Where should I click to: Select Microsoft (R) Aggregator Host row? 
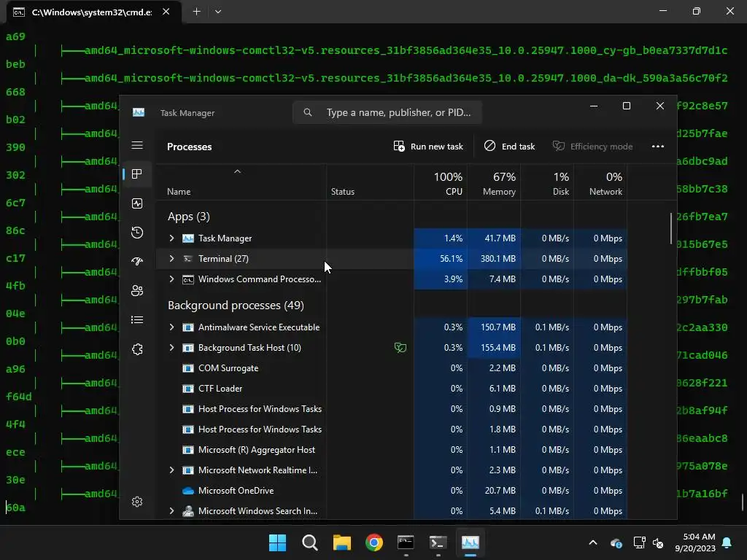[x=392, y=449]
